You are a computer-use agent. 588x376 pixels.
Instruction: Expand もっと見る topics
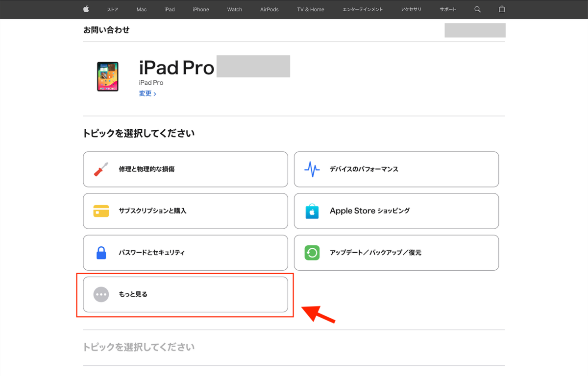[185, 294]
